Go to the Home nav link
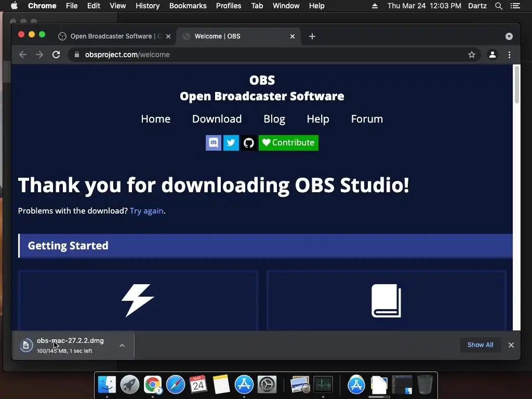Screen dimensions: 532x399 pyautogui.click(x=156, y=119)
